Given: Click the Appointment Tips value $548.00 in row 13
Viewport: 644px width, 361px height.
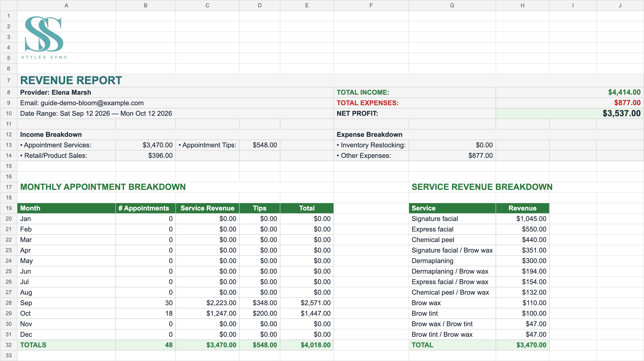Looking at the screenshot, I should (259, 145).
